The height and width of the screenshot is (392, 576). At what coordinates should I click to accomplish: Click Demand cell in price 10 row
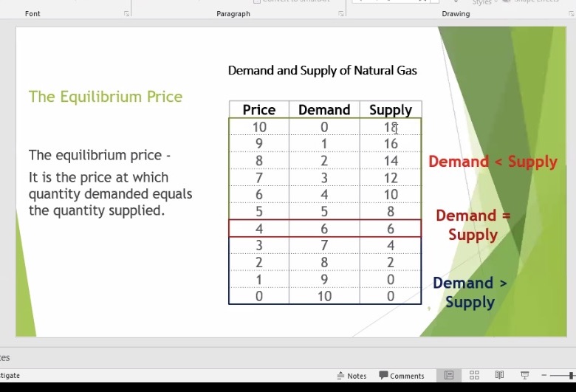(x=324, y=127)
